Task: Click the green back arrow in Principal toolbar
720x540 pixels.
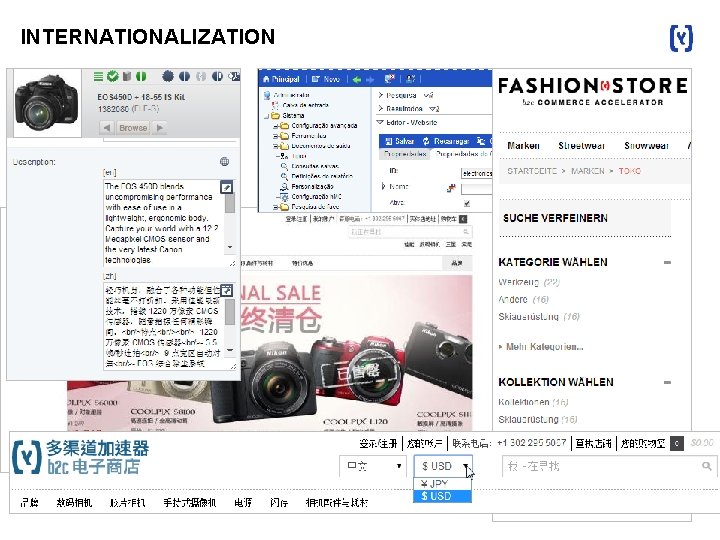Action: 357,79
